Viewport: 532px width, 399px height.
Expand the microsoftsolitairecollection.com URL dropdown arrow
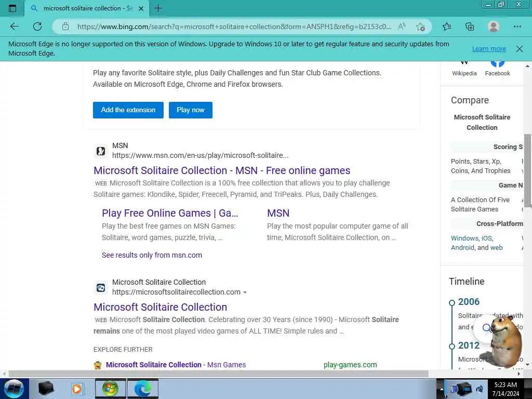(245, 292)
